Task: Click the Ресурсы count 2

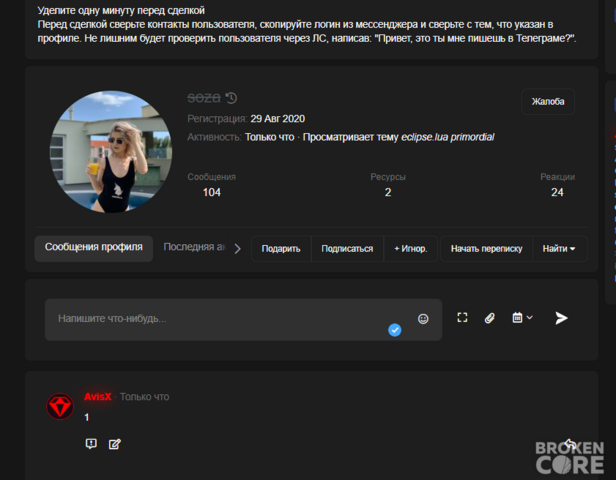Action: tap(388, 192)
